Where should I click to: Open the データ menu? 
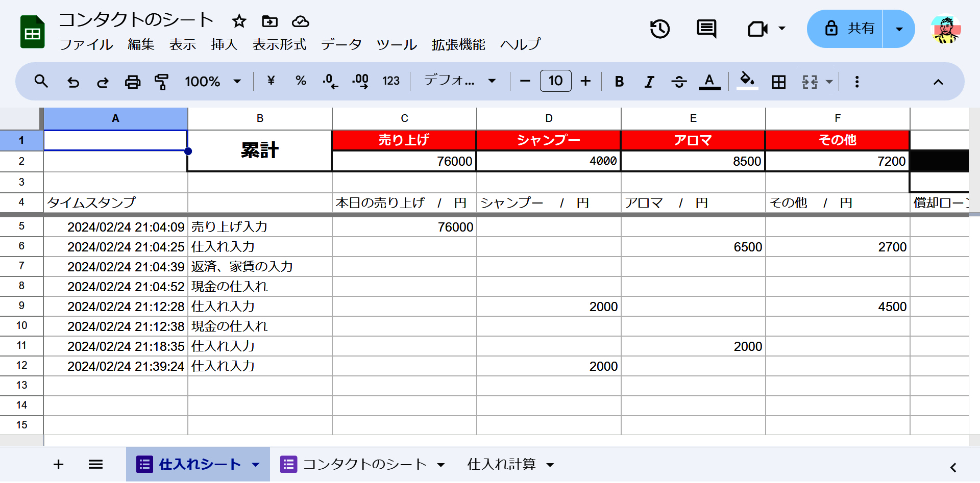pos(341,45)
